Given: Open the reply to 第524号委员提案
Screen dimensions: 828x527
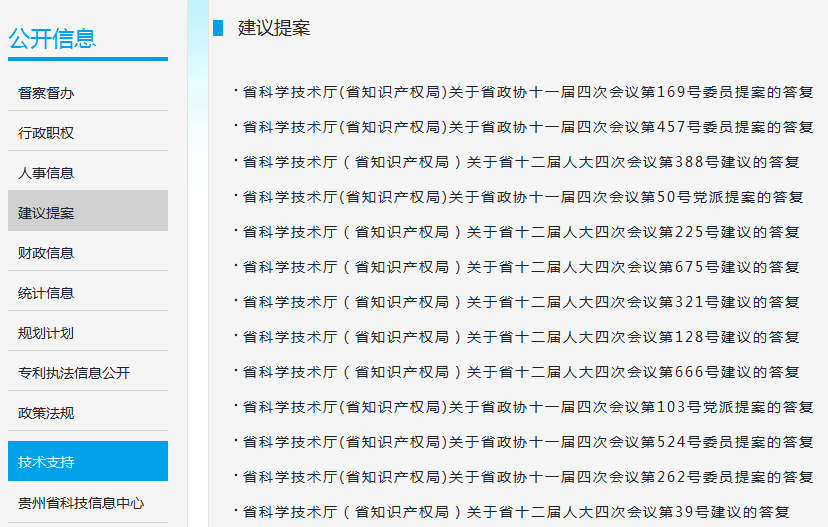Looking at the screenshot, I should [528, 442].
